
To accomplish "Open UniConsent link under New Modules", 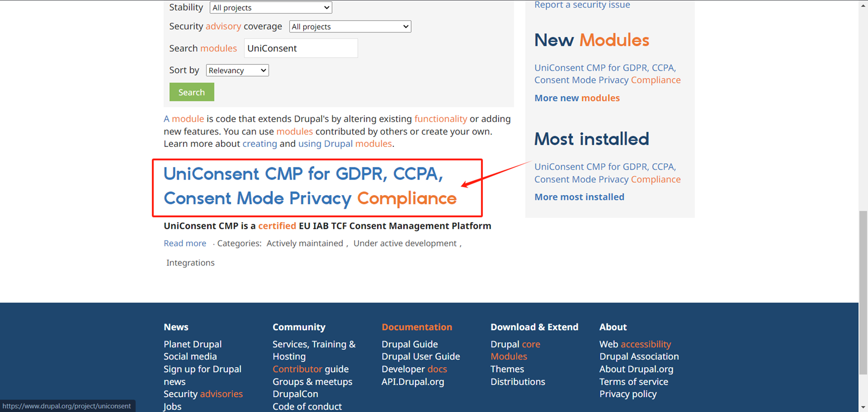I will click(608, 74).
